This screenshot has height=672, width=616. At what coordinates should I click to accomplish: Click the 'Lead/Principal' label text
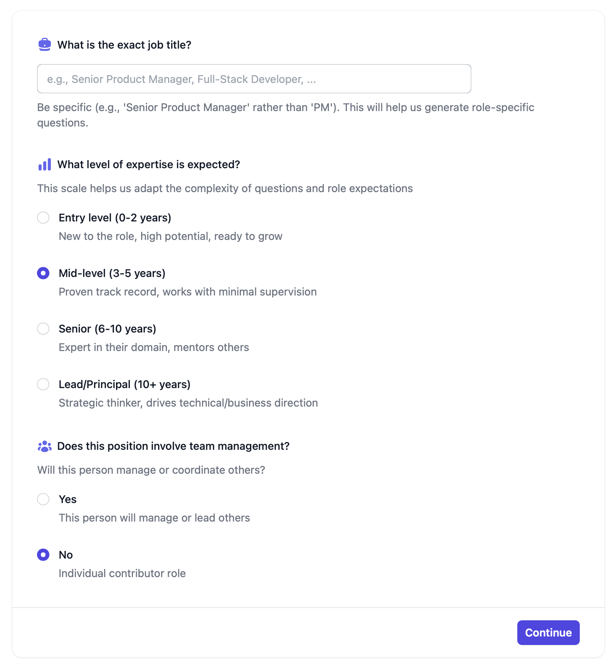click(124, 384)
